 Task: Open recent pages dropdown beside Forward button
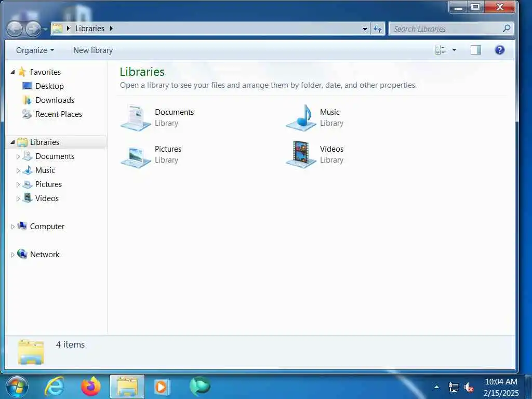tap(45, 29)
